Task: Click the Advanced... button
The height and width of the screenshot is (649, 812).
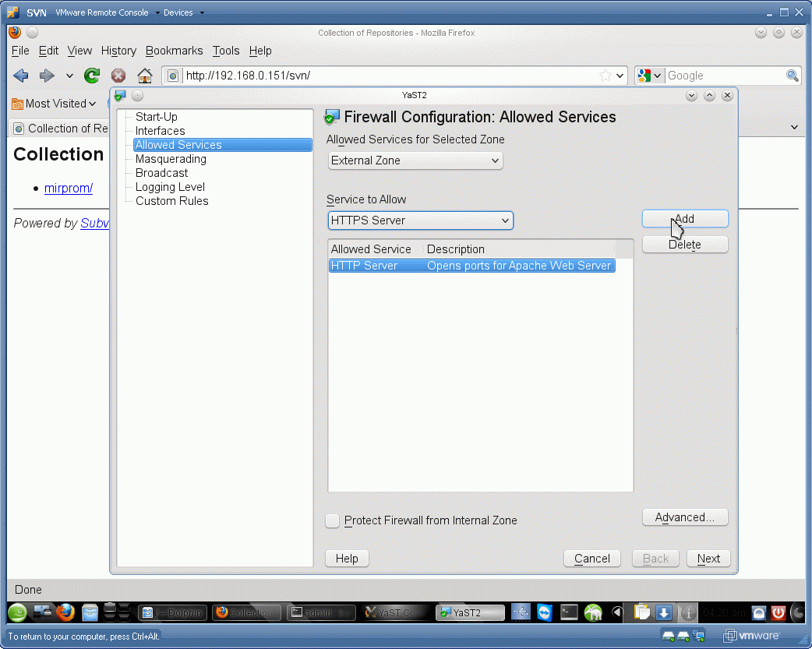Action: point(685,517)
